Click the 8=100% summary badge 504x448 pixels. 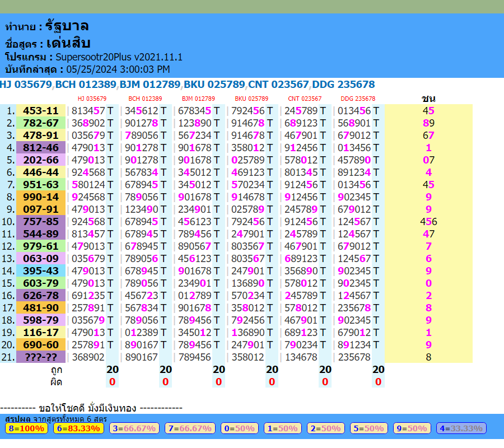pyautogui.click(x=26, y=428)
